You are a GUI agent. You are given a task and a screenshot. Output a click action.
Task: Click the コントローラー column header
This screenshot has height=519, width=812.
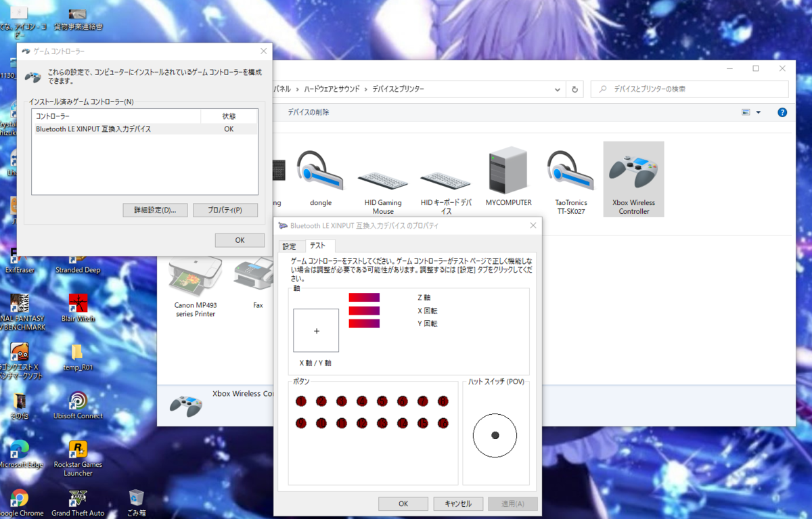(116, 116)
